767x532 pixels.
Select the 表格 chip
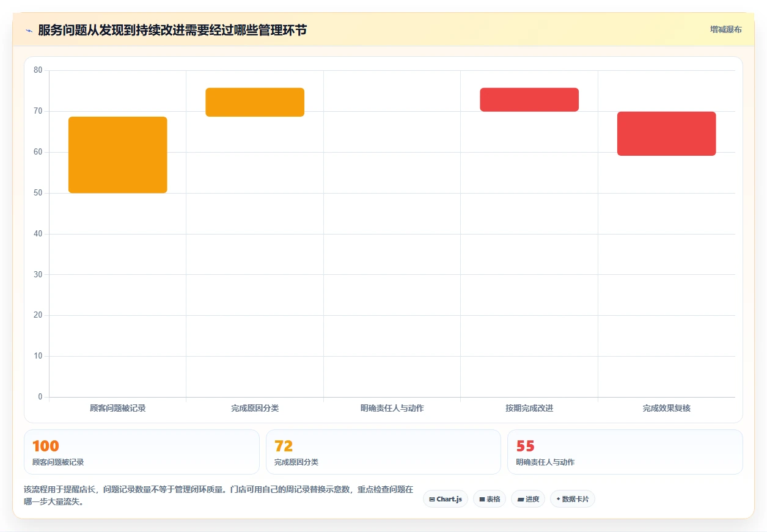click(490, 499)
